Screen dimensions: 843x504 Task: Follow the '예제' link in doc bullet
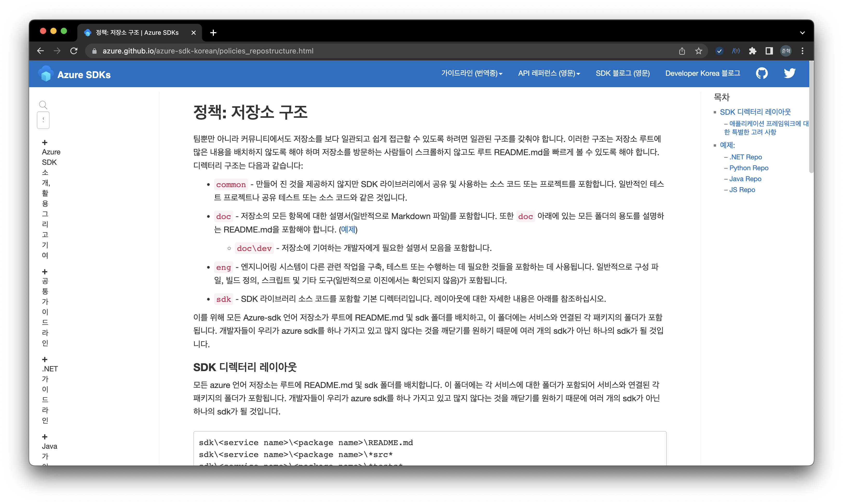(348, 230)
